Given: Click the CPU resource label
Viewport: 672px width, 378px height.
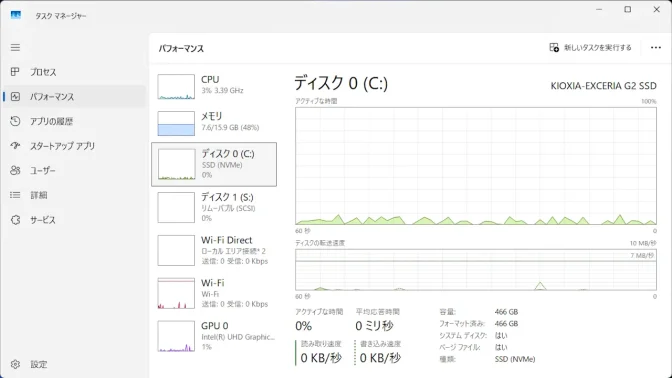Looking at the screenshot, I should (x=210, y=79).
